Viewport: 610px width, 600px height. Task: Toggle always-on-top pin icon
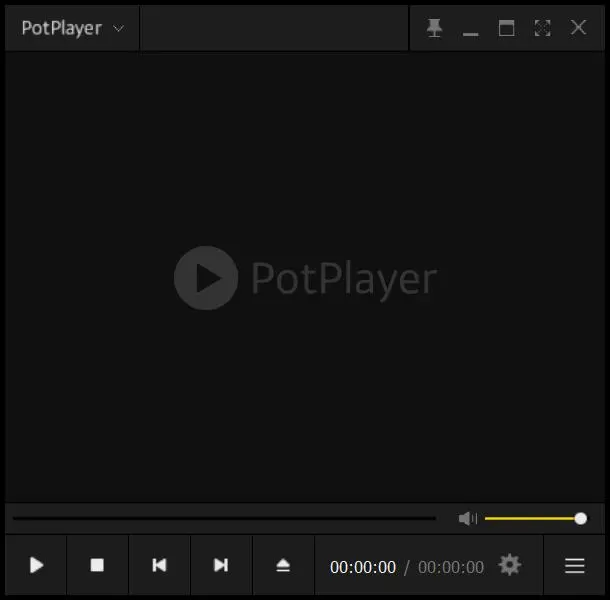click(434, 28)
